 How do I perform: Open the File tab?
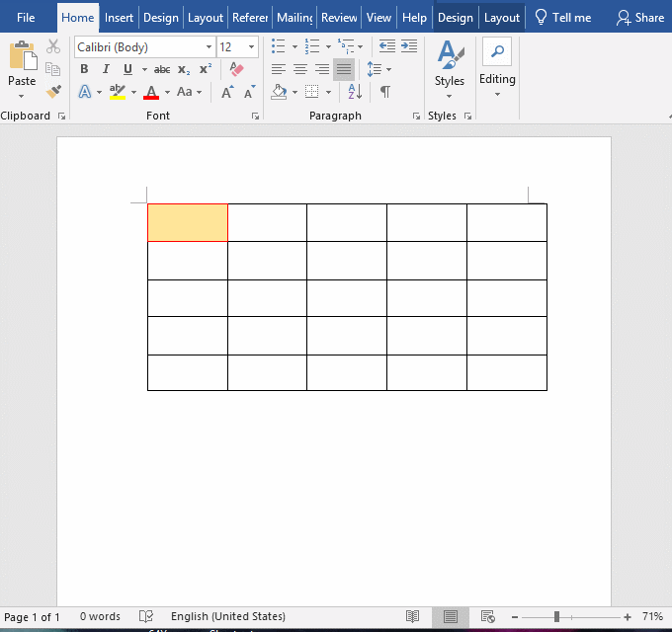pyautogui.click(x=26, y=18)
